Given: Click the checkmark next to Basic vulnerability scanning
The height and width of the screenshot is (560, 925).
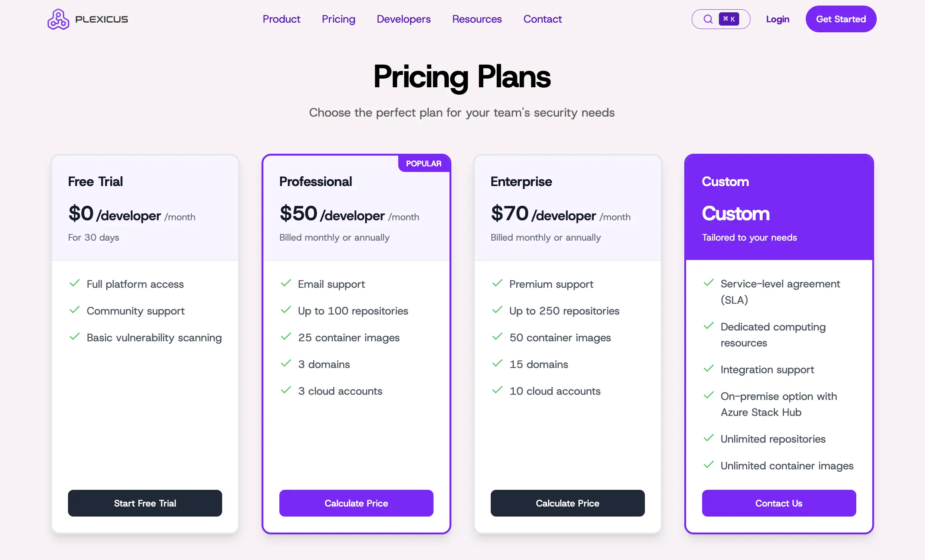Looking at the screenshot, I should click(75, 337).
